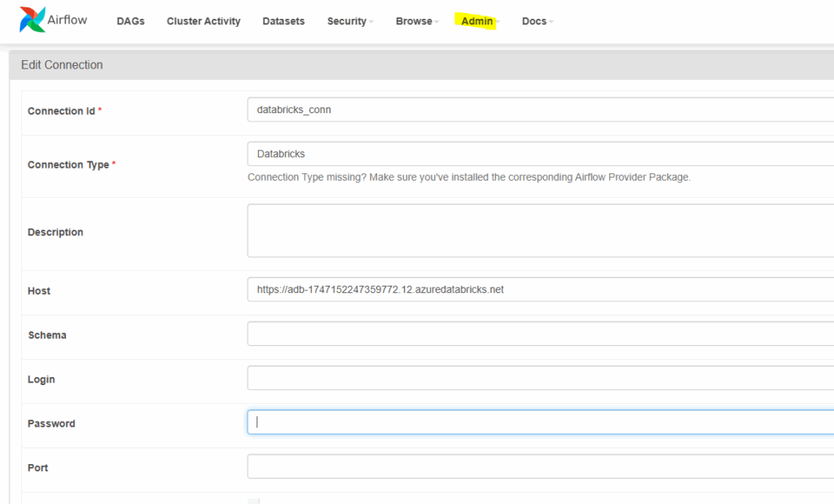Focus the Login input box

pos(539,378)
